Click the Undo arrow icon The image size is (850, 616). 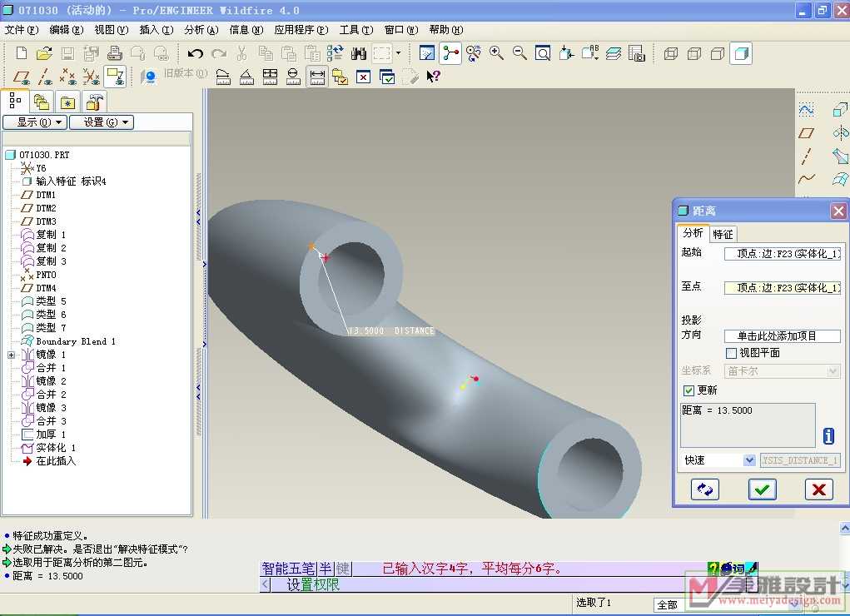click(x=195, y=53)
